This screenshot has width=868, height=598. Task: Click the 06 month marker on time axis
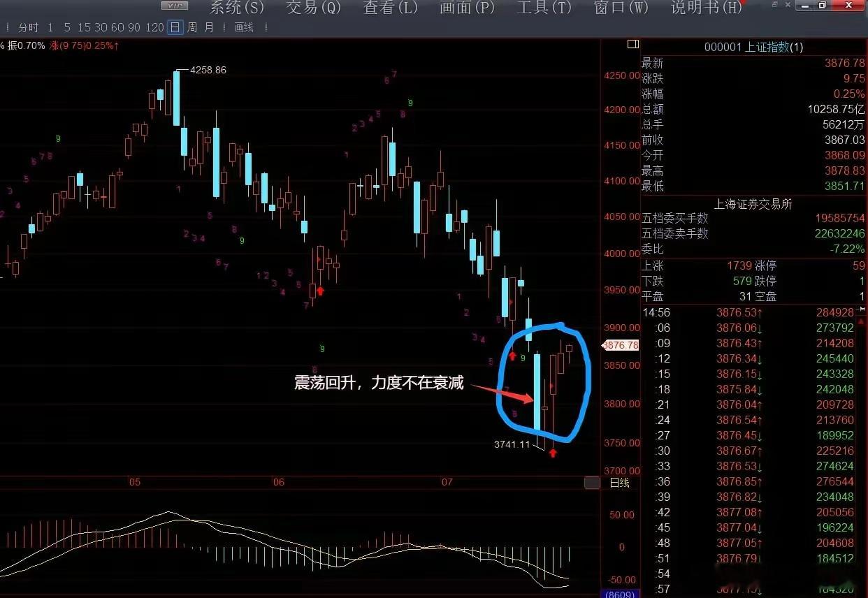click(x=279, y=482)
